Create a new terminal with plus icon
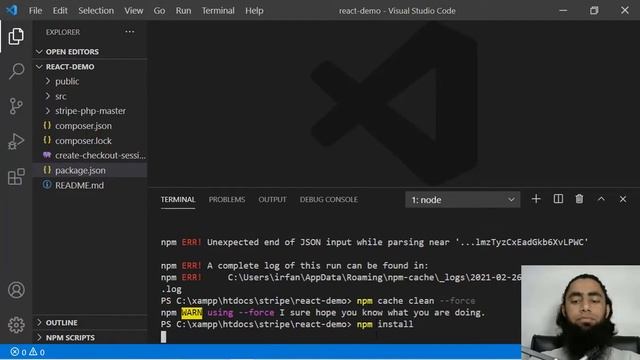Image resolution: width=640 pixels, height=360 pixels. coord(536,199)
